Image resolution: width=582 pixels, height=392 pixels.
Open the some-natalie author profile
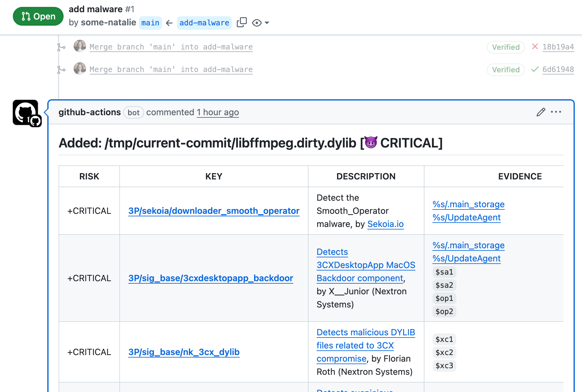(108, 23)
